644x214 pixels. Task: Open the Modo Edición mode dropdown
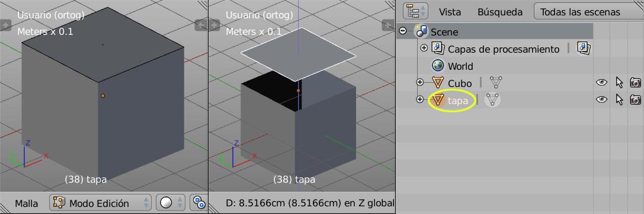point(100,203)
